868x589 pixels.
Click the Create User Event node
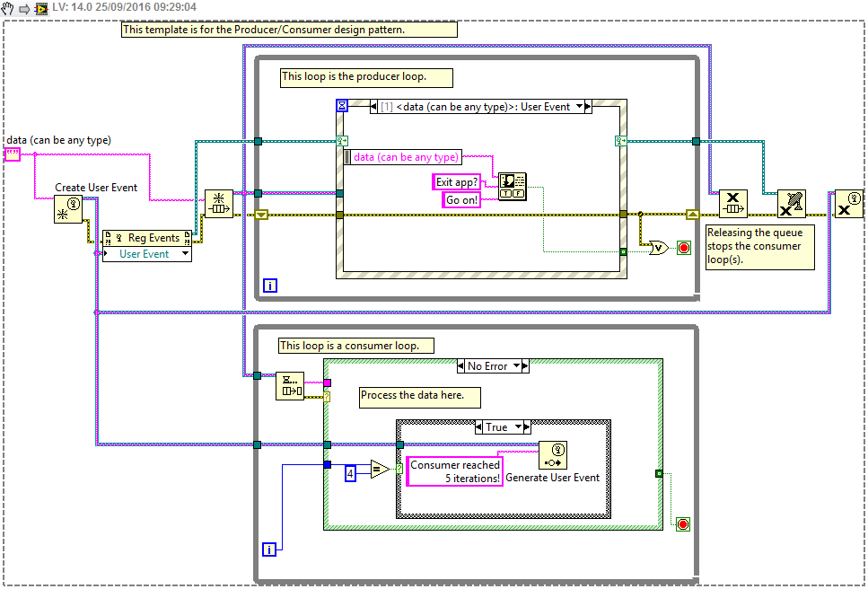click(x=68, y=209)
